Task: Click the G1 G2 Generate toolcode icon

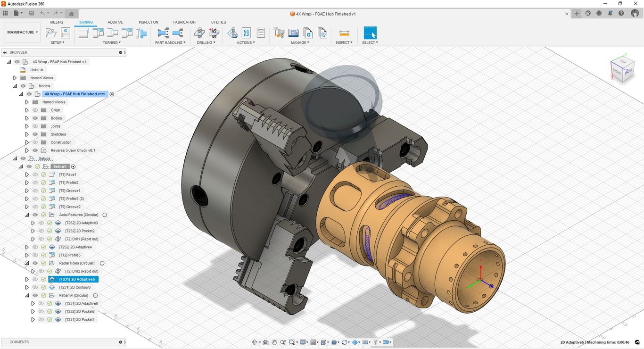Action: (x=246, y=33)
